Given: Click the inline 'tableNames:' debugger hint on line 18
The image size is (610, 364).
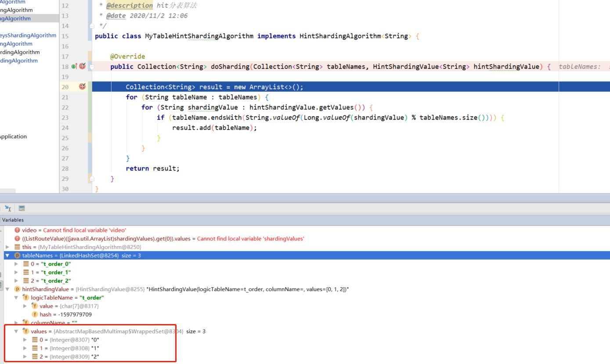Looking at the screenshot, I should pos(580,67).
